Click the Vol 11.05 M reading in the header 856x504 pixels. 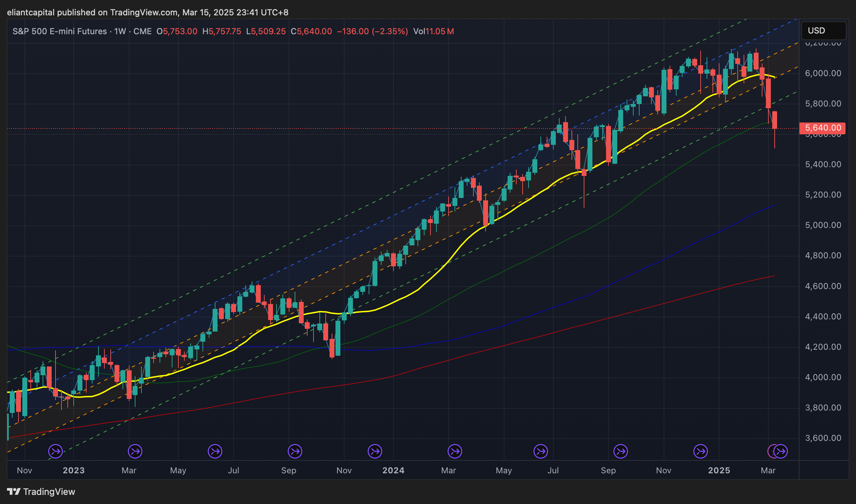tap(433, 31)
